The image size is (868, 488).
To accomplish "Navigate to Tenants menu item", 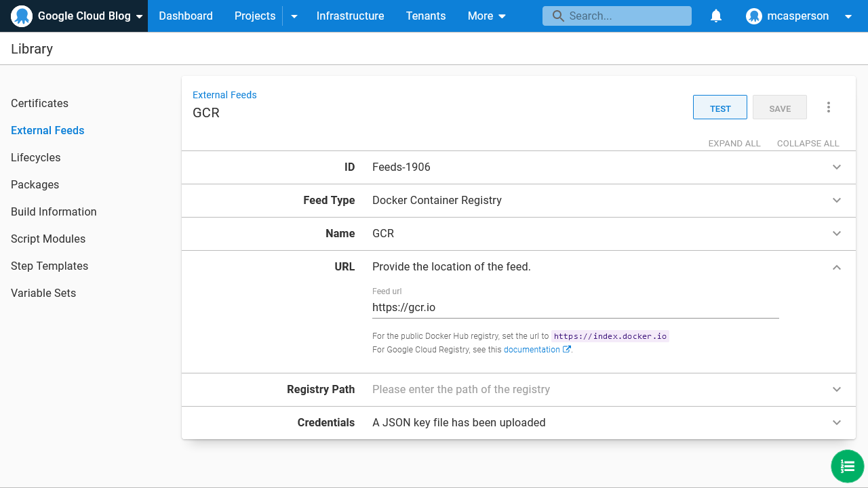I will [425, 16].
